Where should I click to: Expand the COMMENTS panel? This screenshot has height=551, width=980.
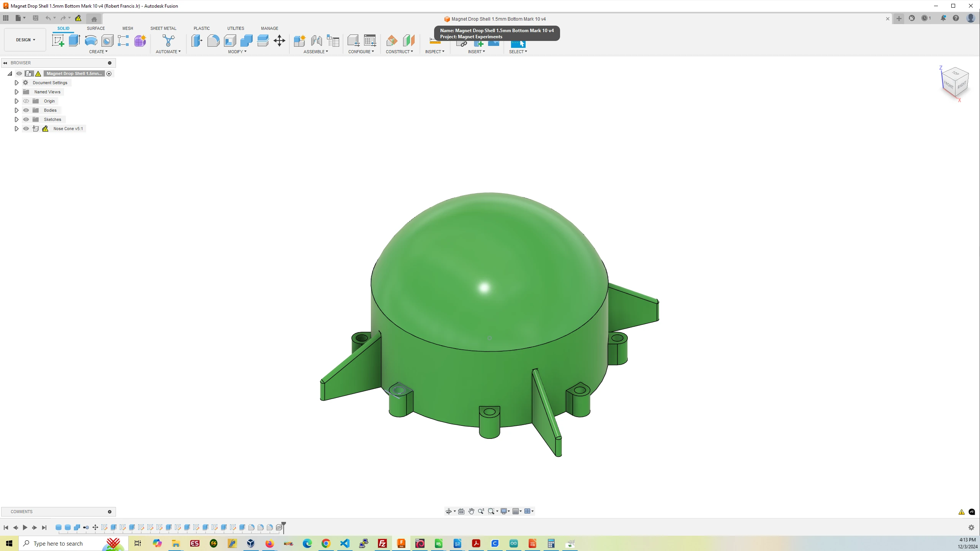coord(109,512)
